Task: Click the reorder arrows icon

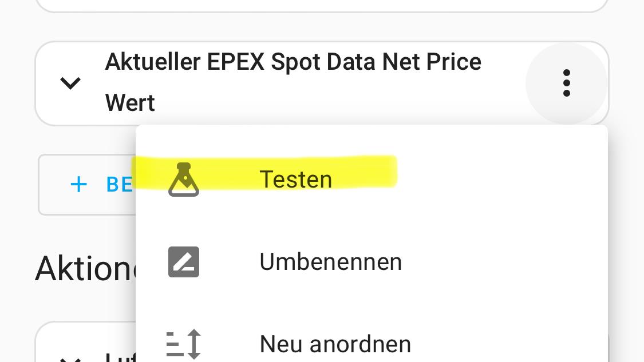Action: pos(184,344)
